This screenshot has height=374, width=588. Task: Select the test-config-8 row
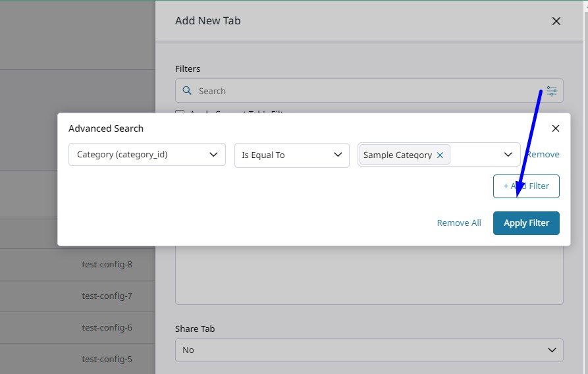point(107,265)
